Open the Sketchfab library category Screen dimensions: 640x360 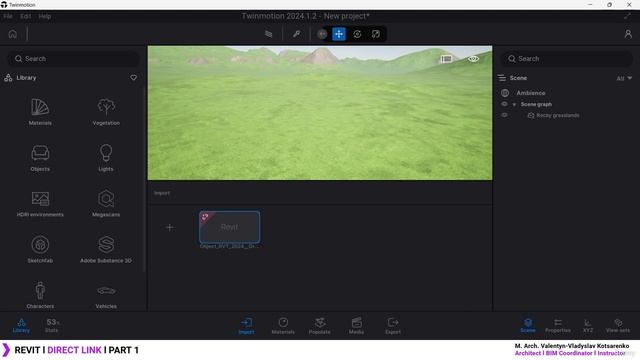(40, 249)
